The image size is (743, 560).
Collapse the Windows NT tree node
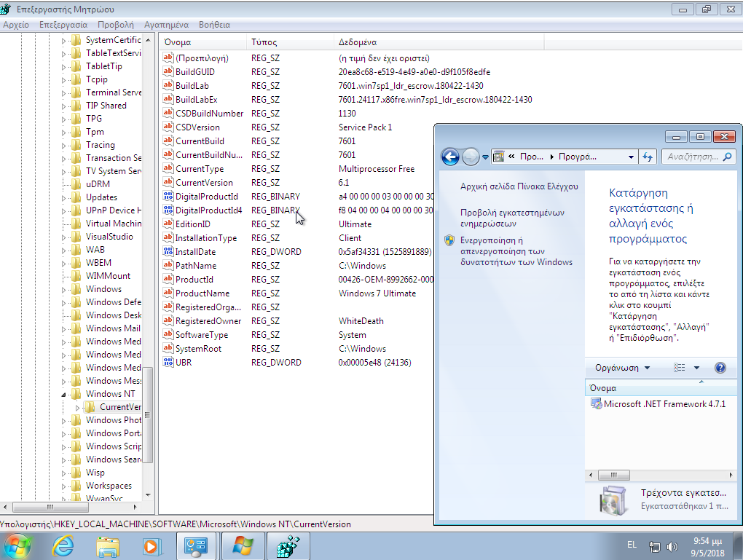tap(63, 394)
